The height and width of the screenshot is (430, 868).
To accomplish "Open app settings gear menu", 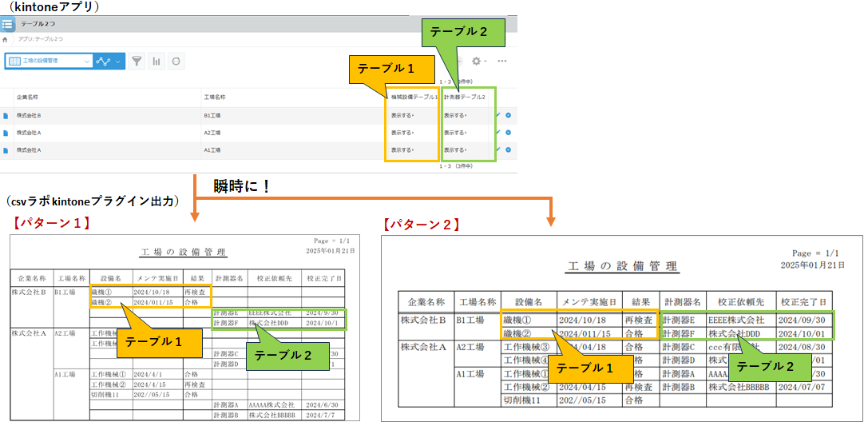I will (478, 61).
